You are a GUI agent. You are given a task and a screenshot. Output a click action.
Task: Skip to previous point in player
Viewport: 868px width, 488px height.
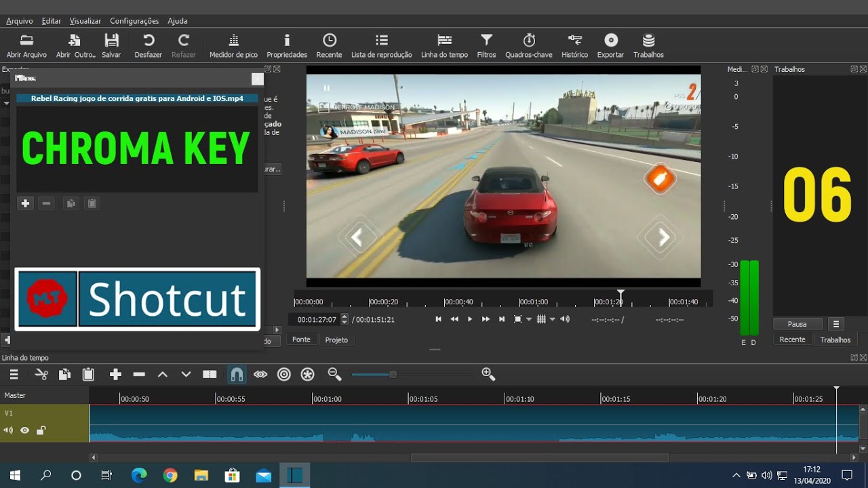click(x=438, y=319)
